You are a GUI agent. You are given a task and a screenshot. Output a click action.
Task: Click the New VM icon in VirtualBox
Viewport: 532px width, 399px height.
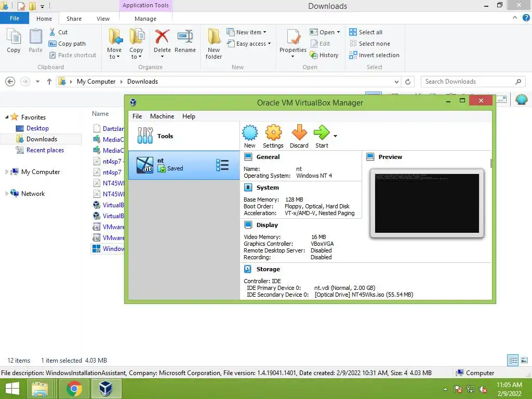(x=250, y=137)
